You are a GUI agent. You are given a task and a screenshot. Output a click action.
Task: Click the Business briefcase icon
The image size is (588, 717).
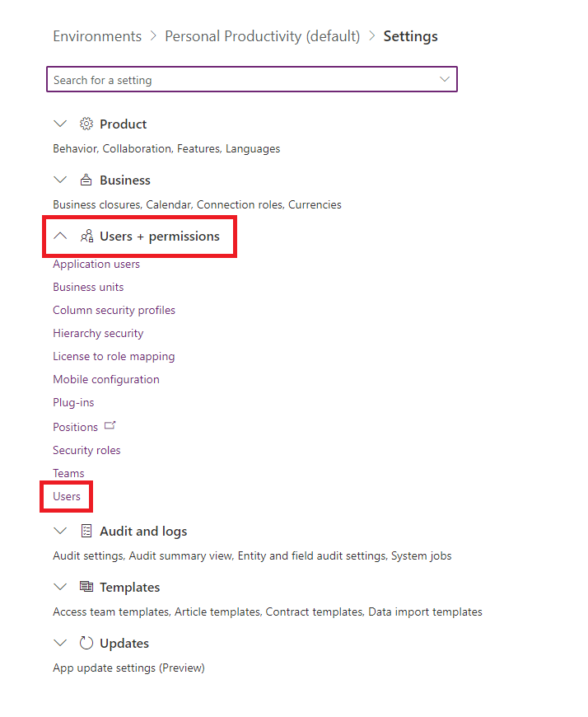[86, 180]
